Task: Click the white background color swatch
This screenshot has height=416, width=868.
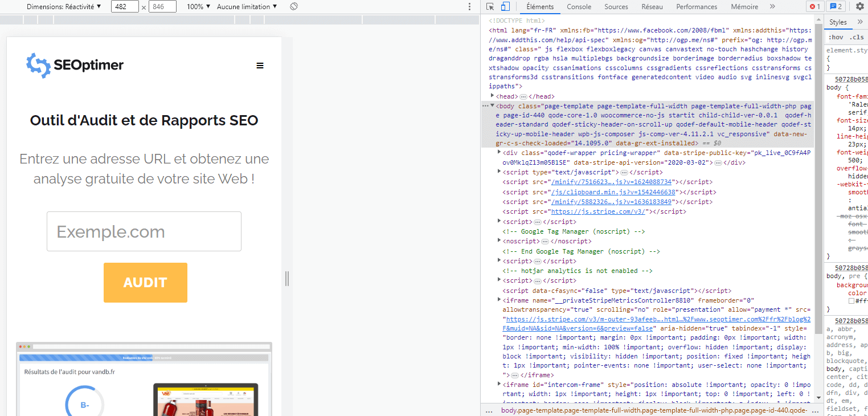Action: tap(851, 300)
